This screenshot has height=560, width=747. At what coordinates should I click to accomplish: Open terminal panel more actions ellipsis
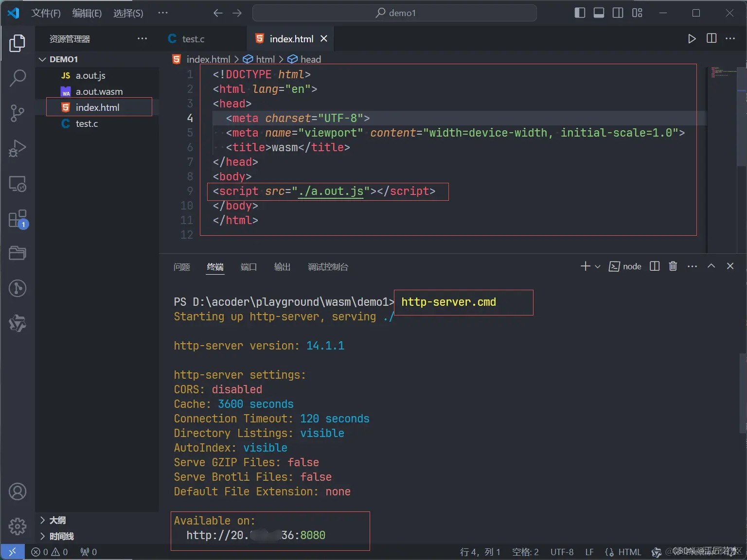[x=693, y=266]
